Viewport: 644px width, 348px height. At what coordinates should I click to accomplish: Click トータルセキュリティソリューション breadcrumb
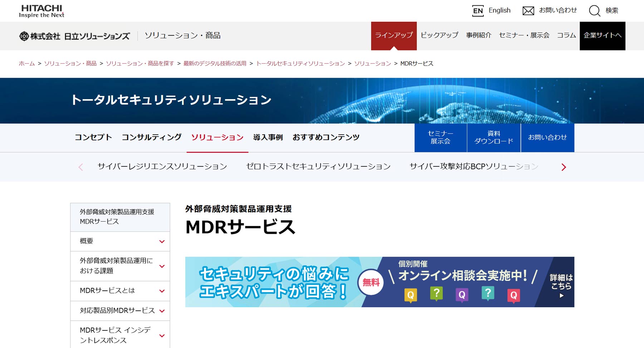(301, 63)
